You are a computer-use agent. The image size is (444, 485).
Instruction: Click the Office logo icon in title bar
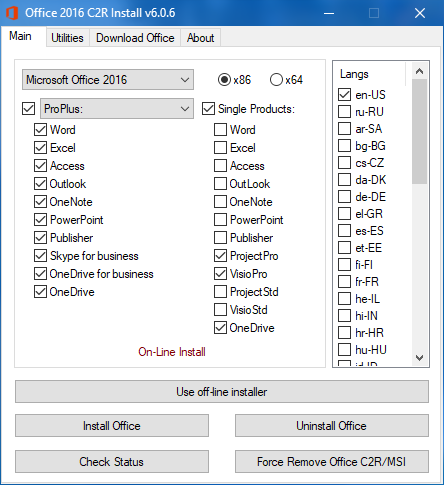[12, 13]
